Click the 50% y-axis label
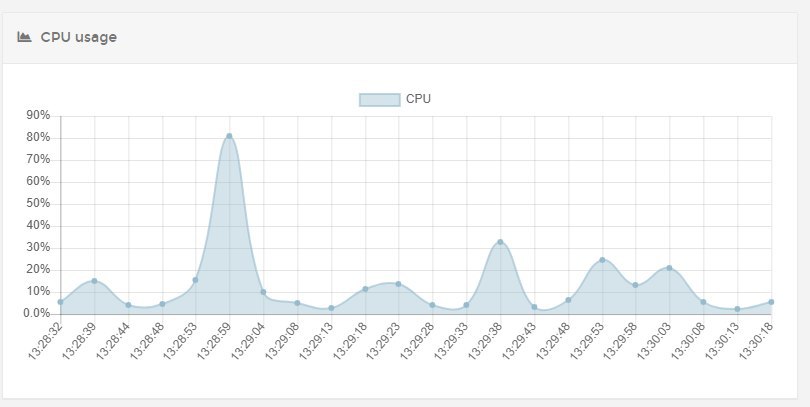 pos(38,204)
